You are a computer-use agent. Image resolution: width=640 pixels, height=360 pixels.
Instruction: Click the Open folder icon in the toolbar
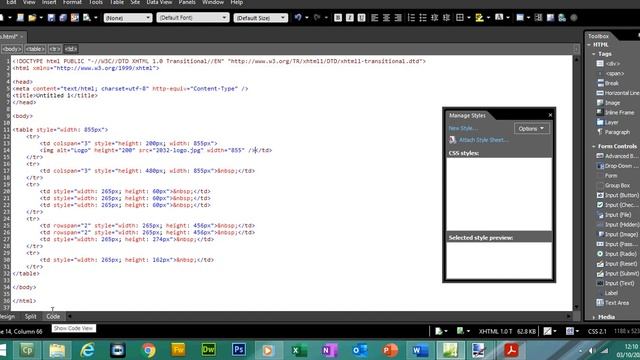click(x=32, y=18)
